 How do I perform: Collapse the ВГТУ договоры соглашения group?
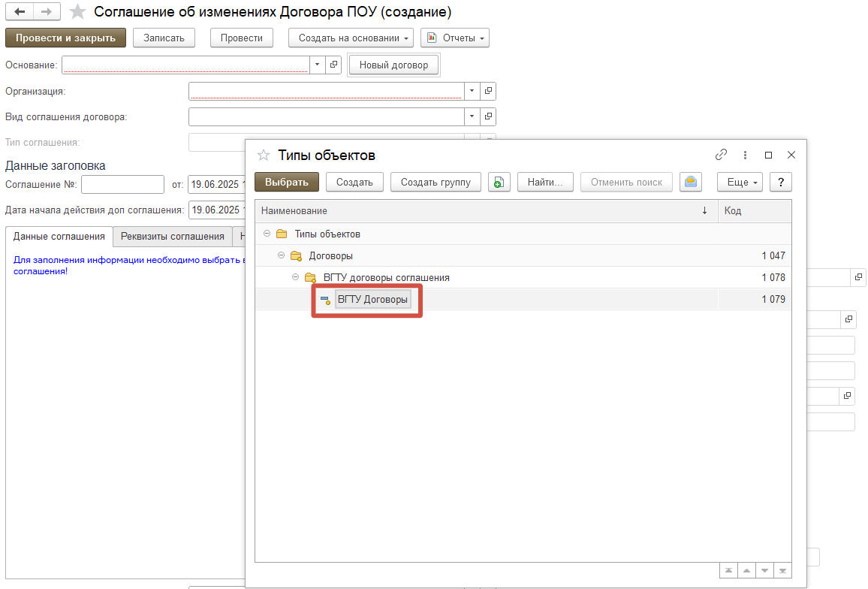pyautogui.click(x=296, y=277)
